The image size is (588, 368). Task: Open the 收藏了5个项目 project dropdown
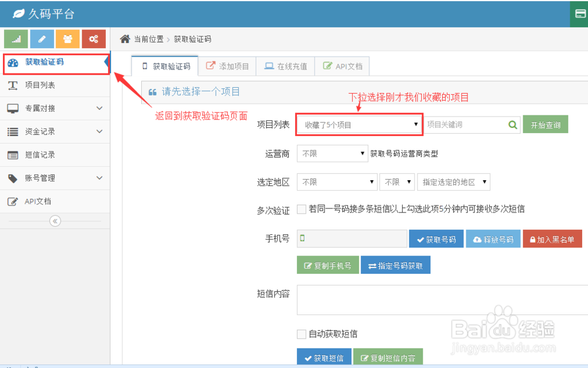359,124
